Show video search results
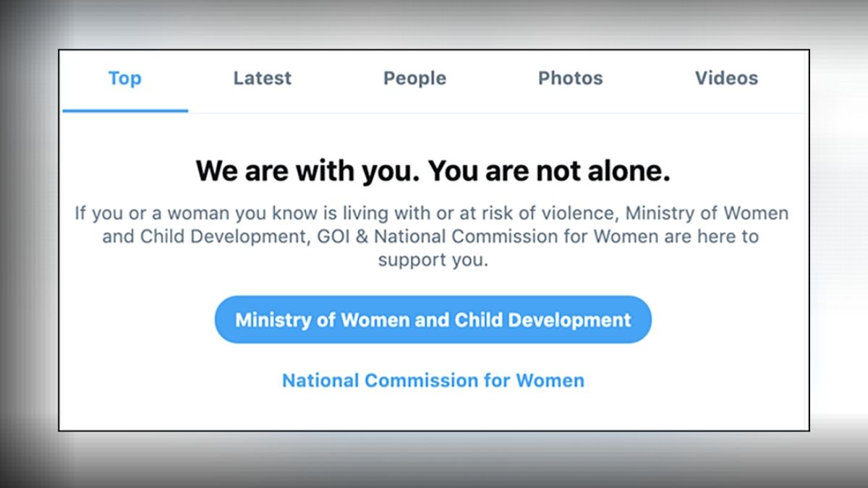The width and height of the screenshot is (868, 488). (x=726, y=78)
